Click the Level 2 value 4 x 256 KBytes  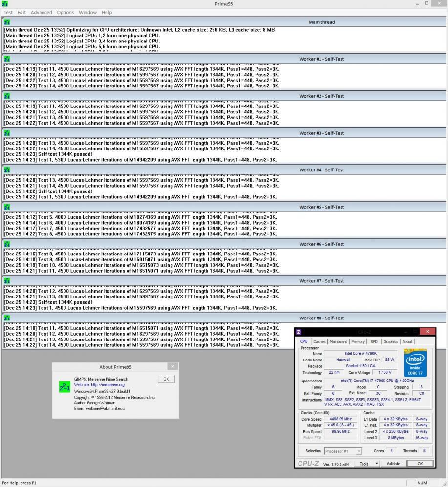coord(396,431)
